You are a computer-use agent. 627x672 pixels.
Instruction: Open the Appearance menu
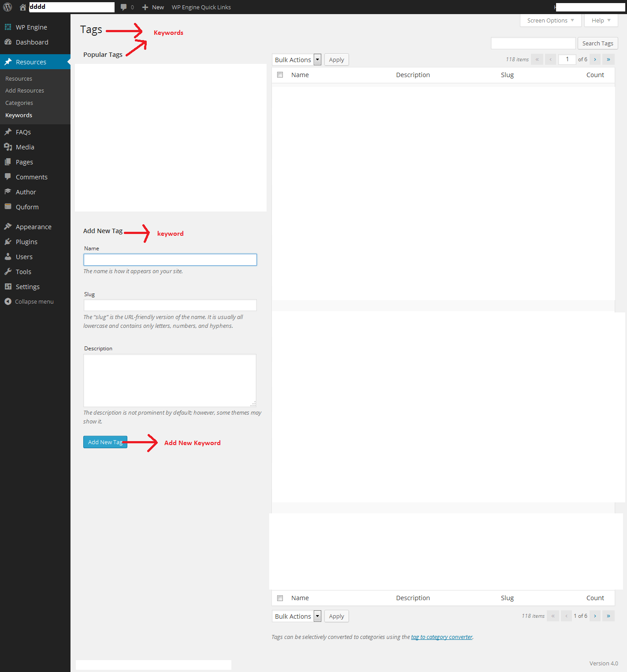[x=33, y=226]
